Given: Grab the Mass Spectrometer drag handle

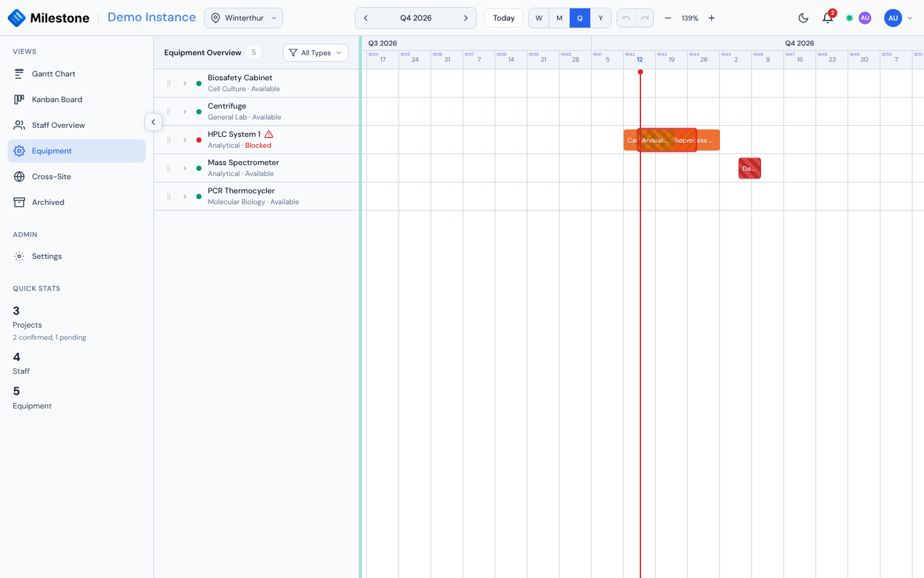Looking at the screenshot, I should (169, 168).
